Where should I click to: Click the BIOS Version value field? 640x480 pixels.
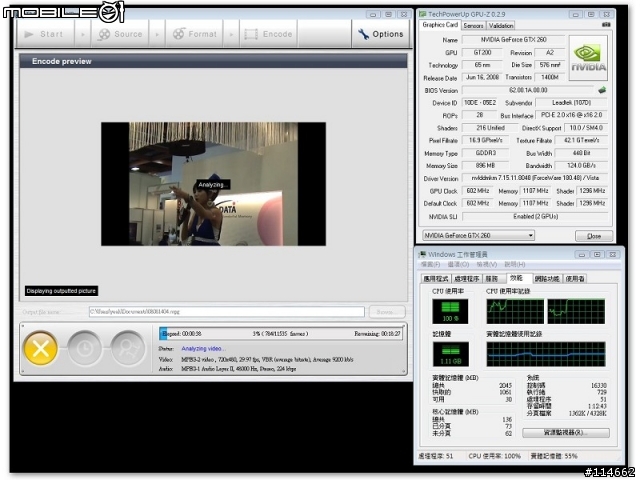tap(528, 90)
